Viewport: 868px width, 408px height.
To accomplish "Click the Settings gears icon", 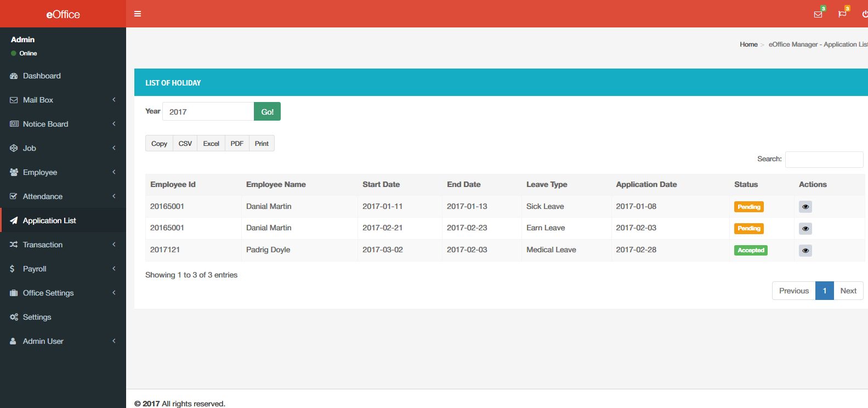I will coord(14,317).
